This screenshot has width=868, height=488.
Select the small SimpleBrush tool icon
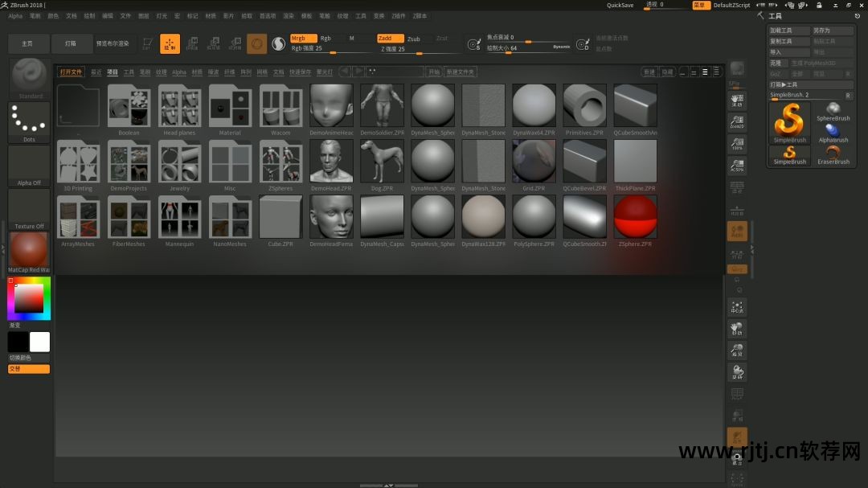pos(790,155)
